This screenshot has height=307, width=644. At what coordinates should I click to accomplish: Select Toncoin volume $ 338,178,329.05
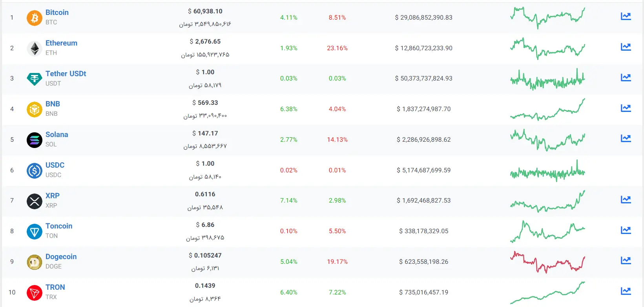point(424,231)
